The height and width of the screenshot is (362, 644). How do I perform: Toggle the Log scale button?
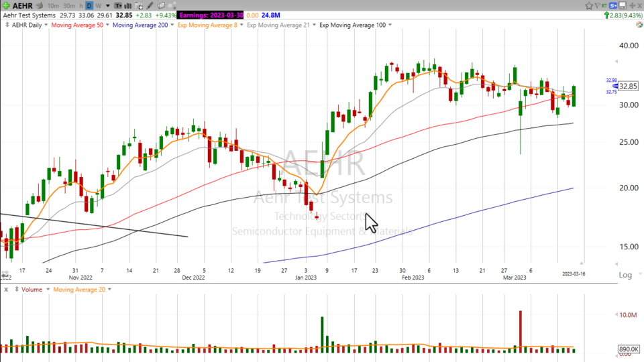coord(625,275)
